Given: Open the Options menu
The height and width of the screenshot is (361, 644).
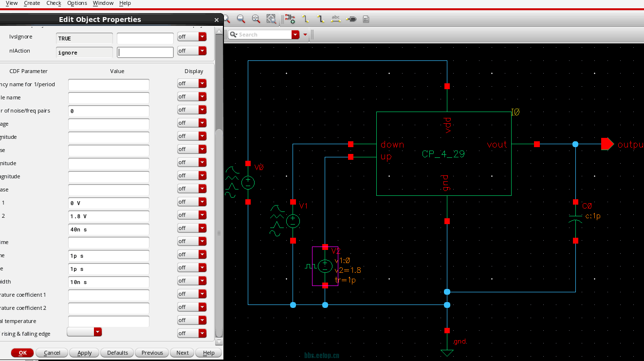Looking at the screenshot, I should [x=77, y=3].
